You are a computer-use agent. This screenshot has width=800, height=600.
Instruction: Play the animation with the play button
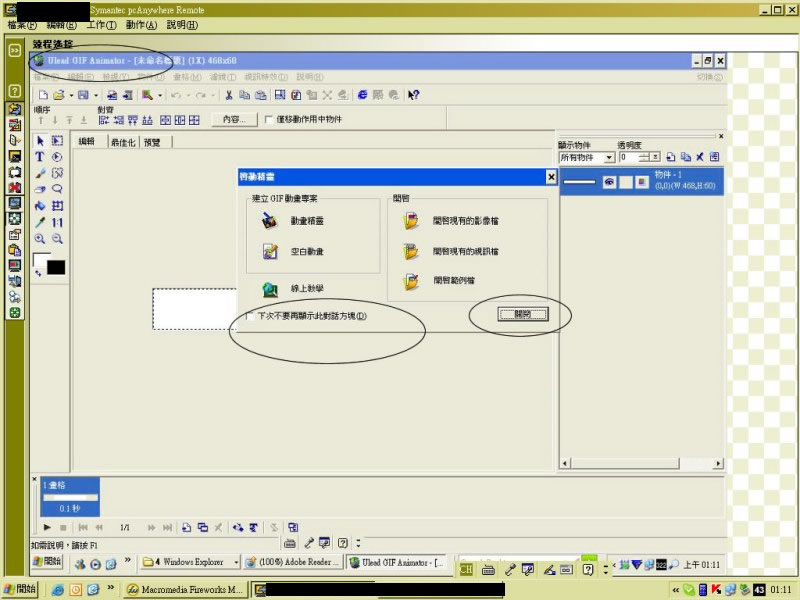coord(47,527)
